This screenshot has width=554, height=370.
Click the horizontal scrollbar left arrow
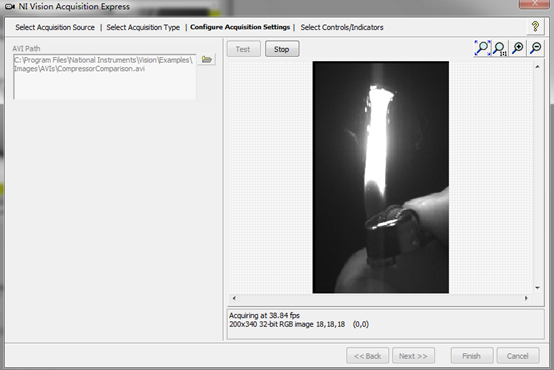(x=234, y=298)
